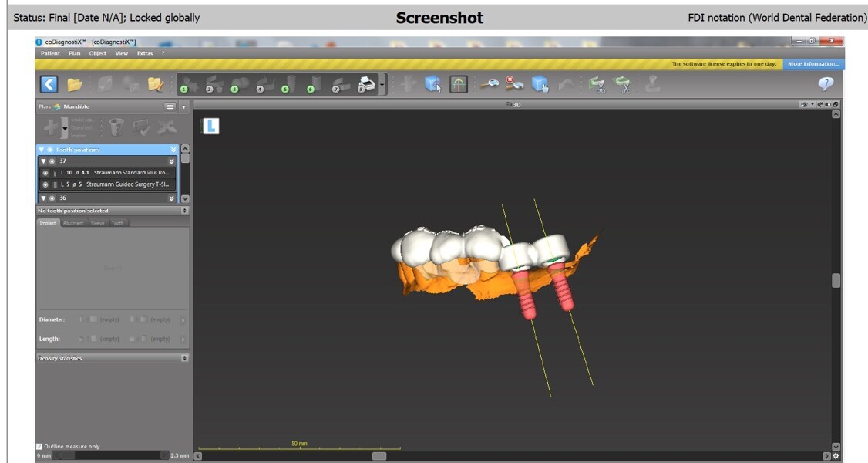868x463 pixels.
Task: Toggle the panoramic curve arch tool
Action: 459,84
